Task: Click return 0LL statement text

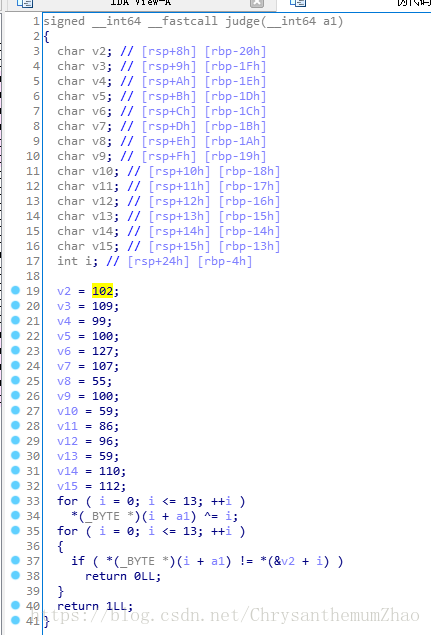Action: [x=123, y=576]
